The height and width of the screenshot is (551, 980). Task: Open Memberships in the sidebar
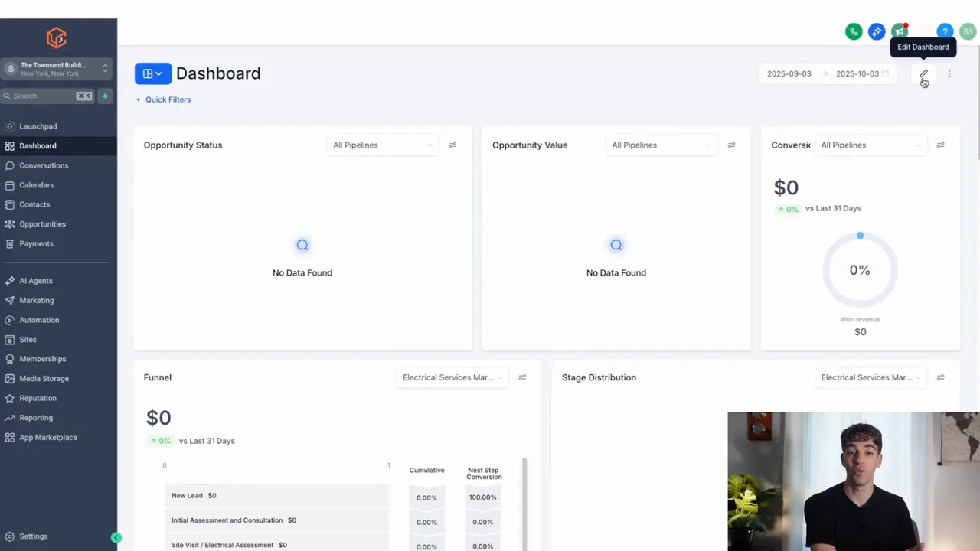tap(58, 359)
